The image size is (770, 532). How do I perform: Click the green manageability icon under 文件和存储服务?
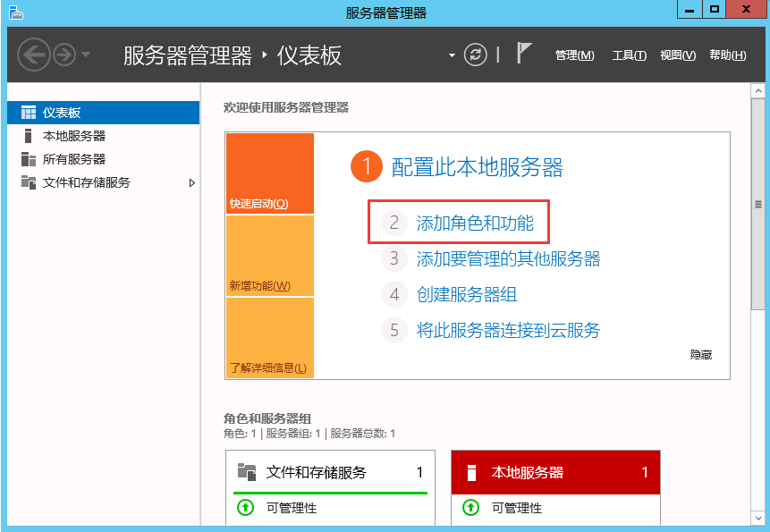click(x=246, y=508)
